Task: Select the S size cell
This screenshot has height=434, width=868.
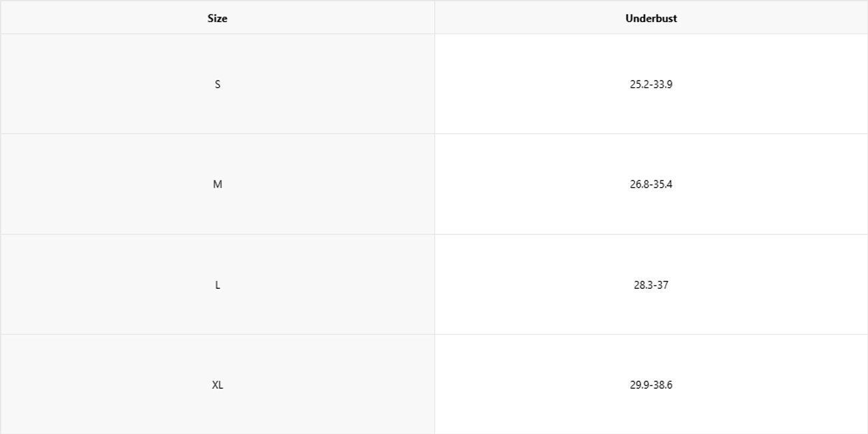Action: click(x=217, y=85)
